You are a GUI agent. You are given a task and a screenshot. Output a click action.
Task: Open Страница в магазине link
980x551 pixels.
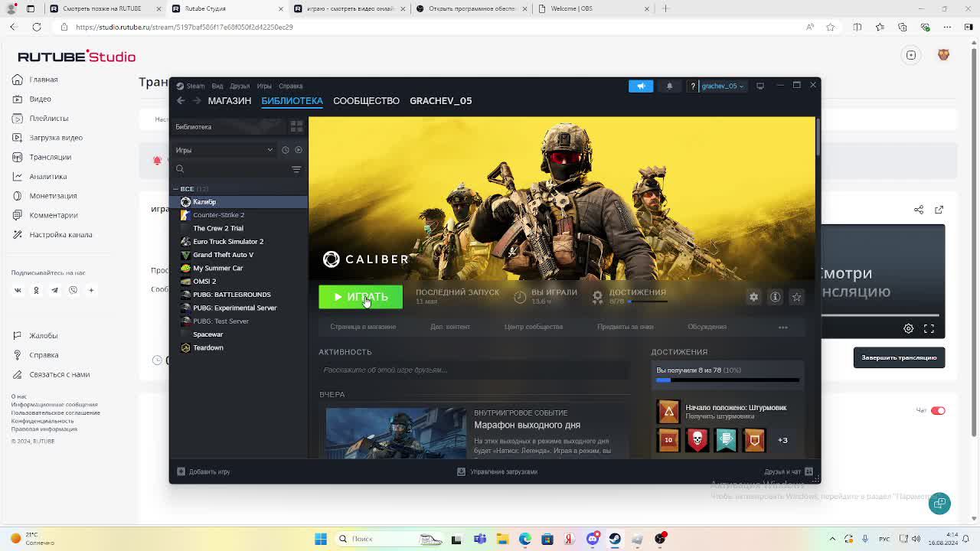point(363,327)
